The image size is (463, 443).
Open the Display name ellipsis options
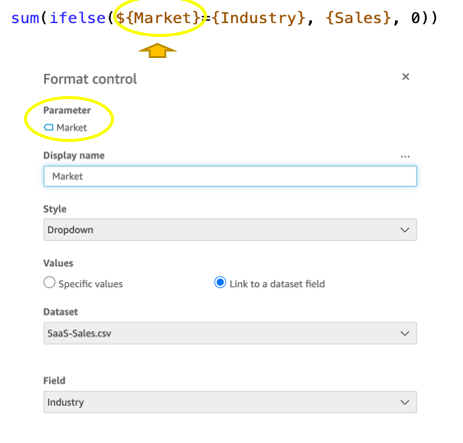(x=405, y=156)
